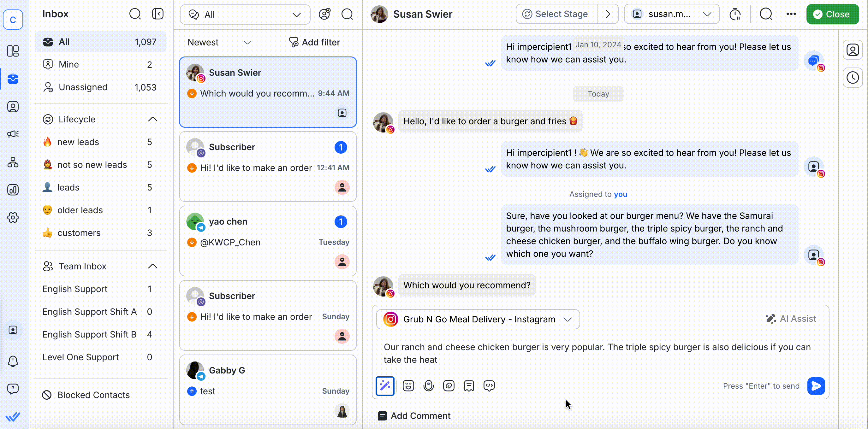Expand the Select Stage dropdown
The image size is (868, 429).
(555, 14)
